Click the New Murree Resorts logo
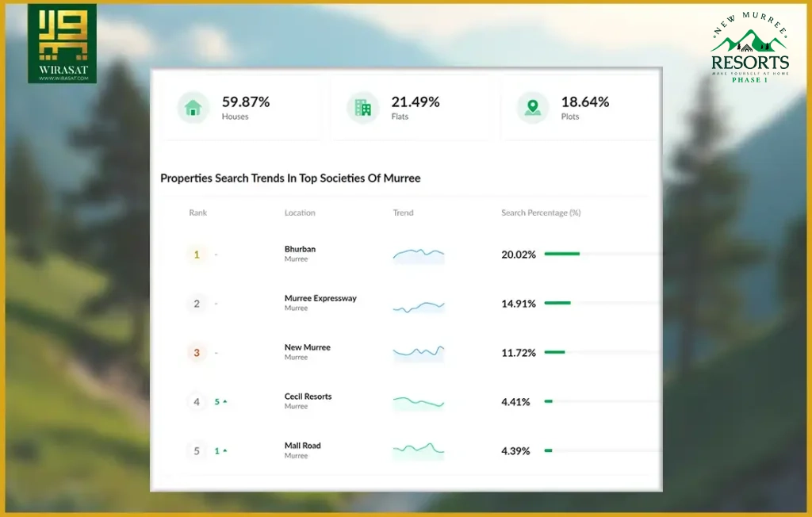This screenshot has height=517, width=812. pos(749,48)
